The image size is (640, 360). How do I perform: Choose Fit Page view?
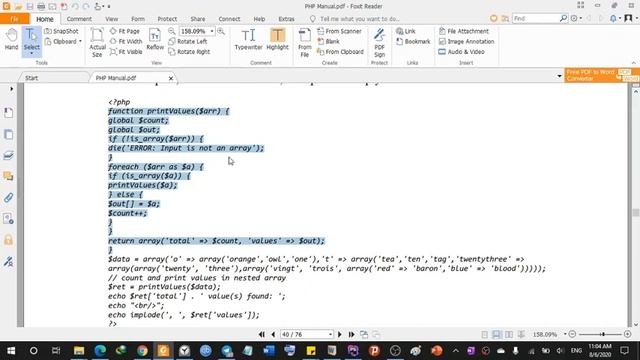coord(125,31)
